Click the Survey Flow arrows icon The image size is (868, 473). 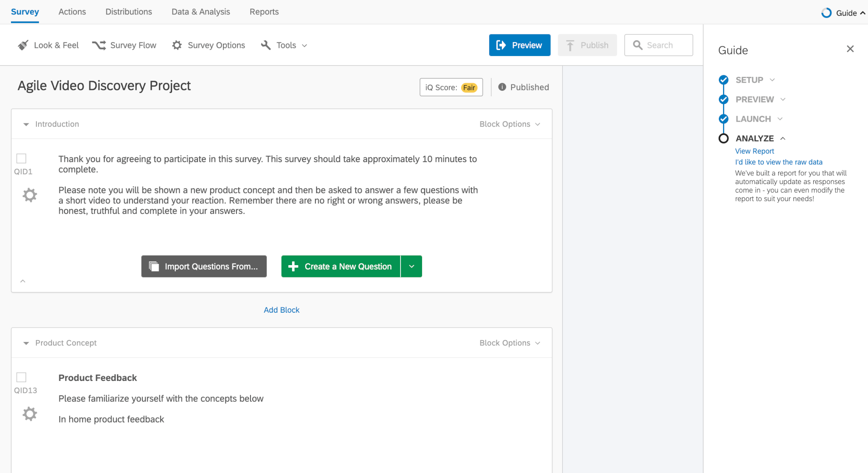[x=99, y=45]
